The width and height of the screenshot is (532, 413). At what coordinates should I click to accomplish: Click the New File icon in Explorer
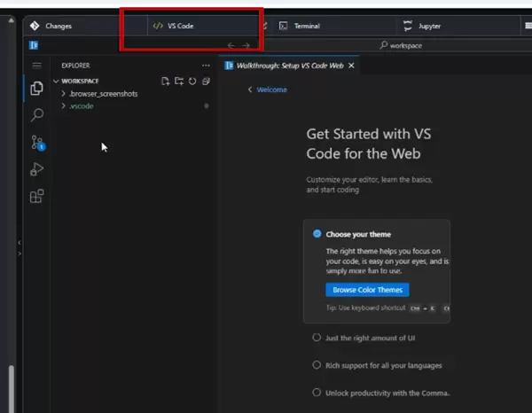pos(165,82)
